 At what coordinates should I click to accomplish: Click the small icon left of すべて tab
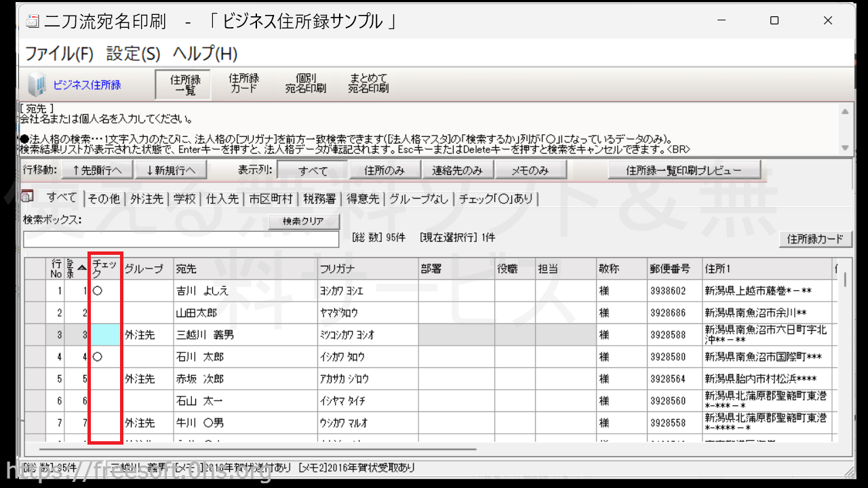point(28,197)
